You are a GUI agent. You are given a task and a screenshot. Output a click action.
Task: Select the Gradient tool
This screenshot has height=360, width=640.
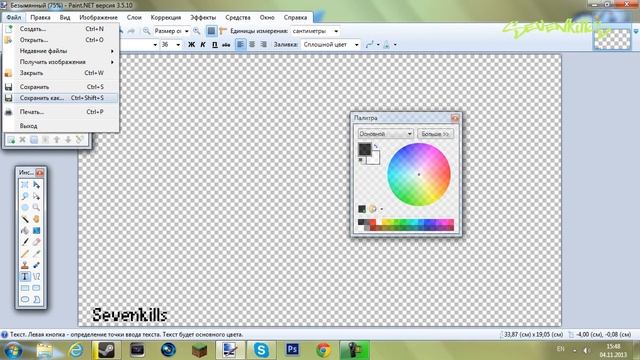point(36,231)
